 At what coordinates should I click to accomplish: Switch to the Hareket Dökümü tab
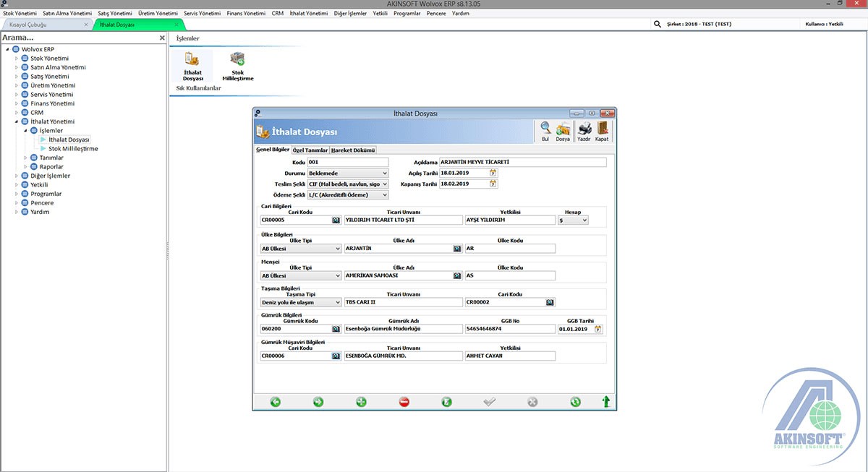353,150
